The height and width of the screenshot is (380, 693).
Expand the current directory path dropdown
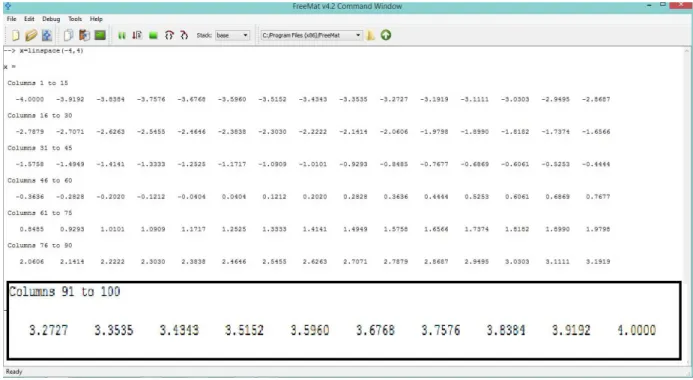click(311, 35)
